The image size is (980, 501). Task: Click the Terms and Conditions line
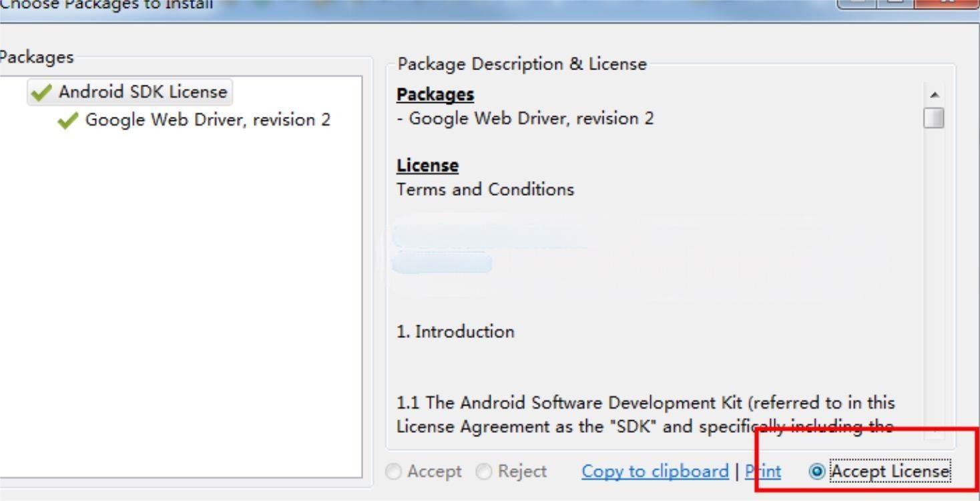tap(485, 190)
